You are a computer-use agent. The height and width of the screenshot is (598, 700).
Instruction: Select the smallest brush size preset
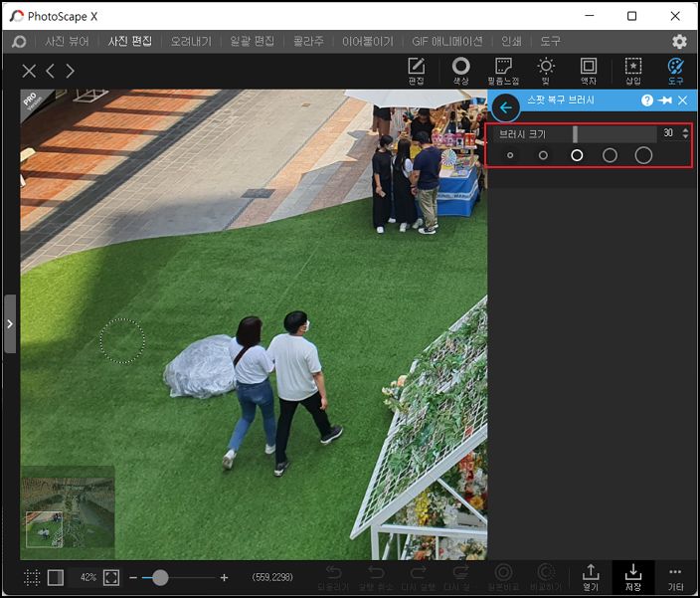click(510, 155)
